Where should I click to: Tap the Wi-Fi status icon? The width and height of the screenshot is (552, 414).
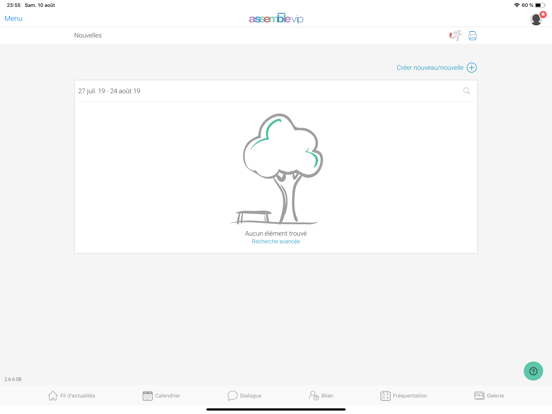click(516, 5)
